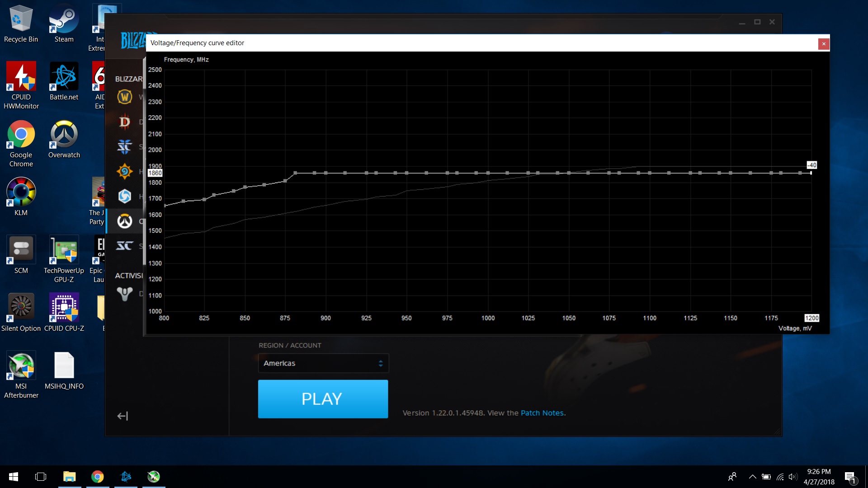
Task: Open Google Chrome from the taskbar
Action: coord(98,477)
